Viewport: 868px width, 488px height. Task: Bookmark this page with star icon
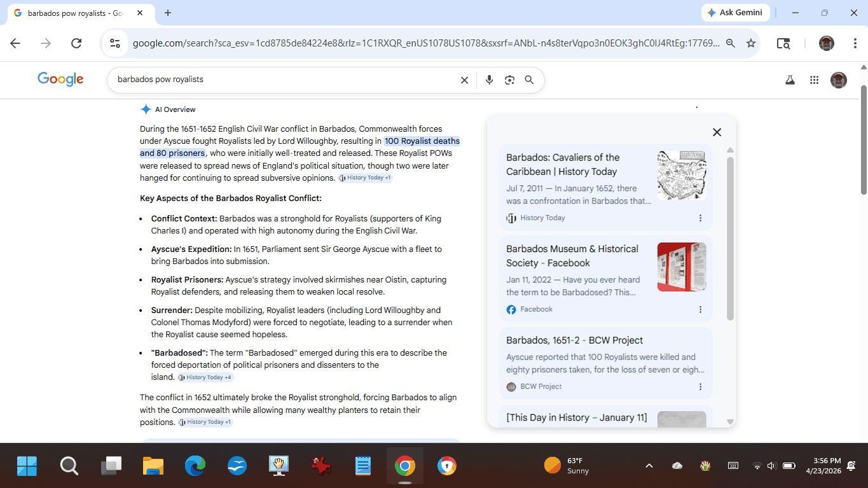751,43
